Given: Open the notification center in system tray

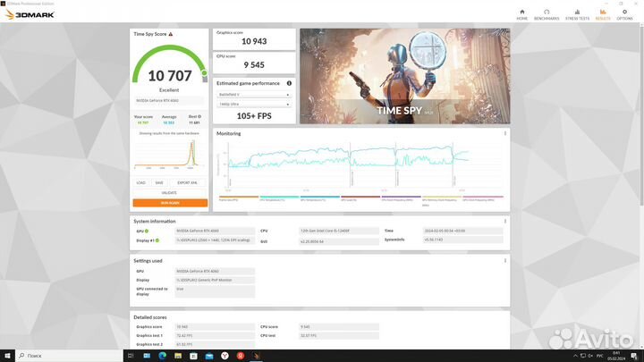Looking at the screenshot, I should (x=634, y=356).
